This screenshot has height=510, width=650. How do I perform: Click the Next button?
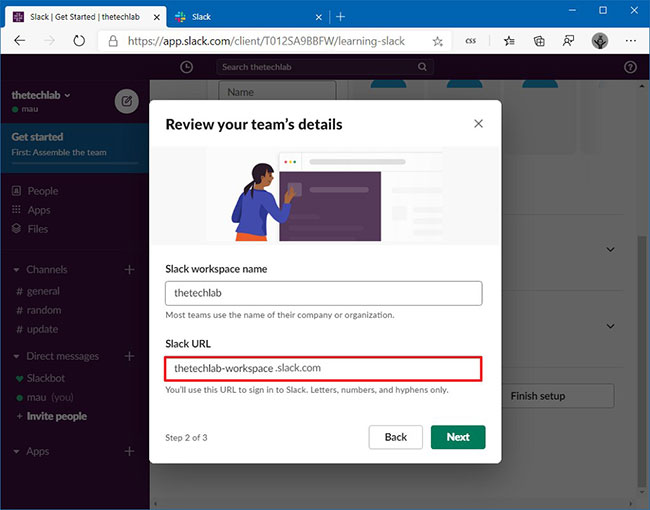pyautogui.click(x=458, y=437)
